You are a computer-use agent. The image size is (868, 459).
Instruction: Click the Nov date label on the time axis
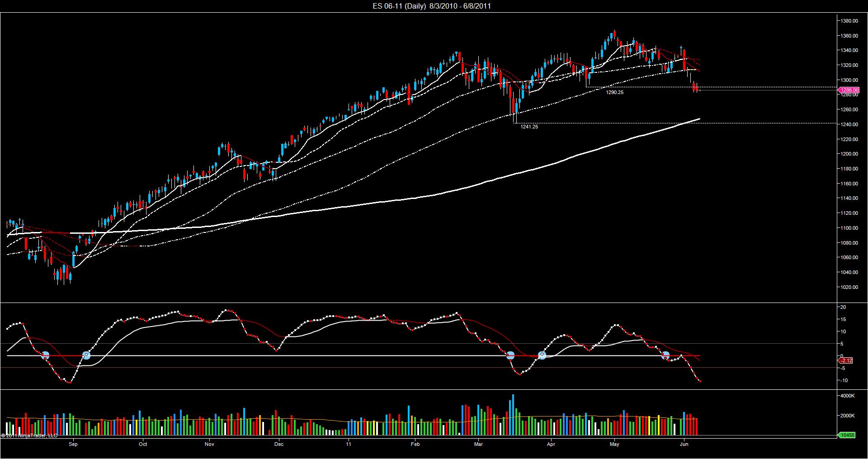pos(209,444)
